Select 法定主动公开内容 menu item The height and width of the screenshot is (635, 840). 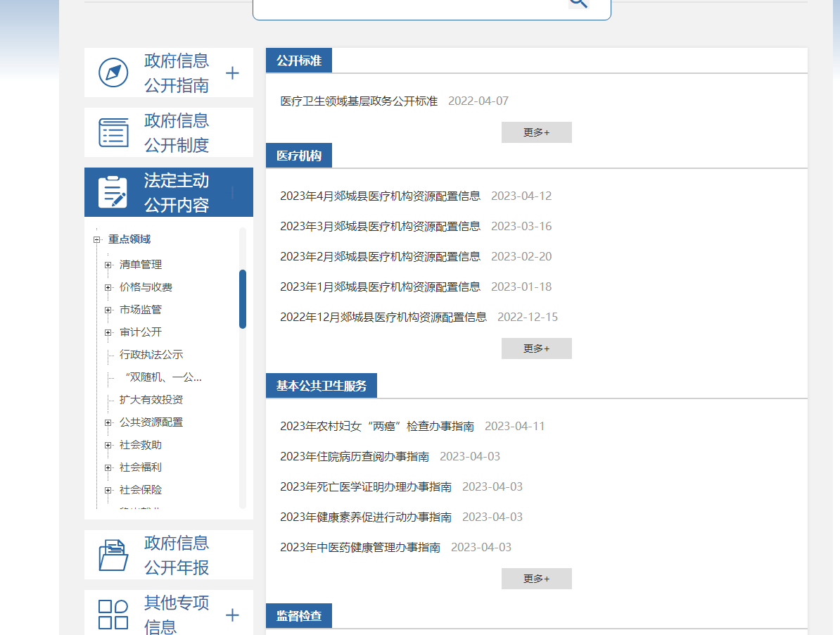(169, 192)
